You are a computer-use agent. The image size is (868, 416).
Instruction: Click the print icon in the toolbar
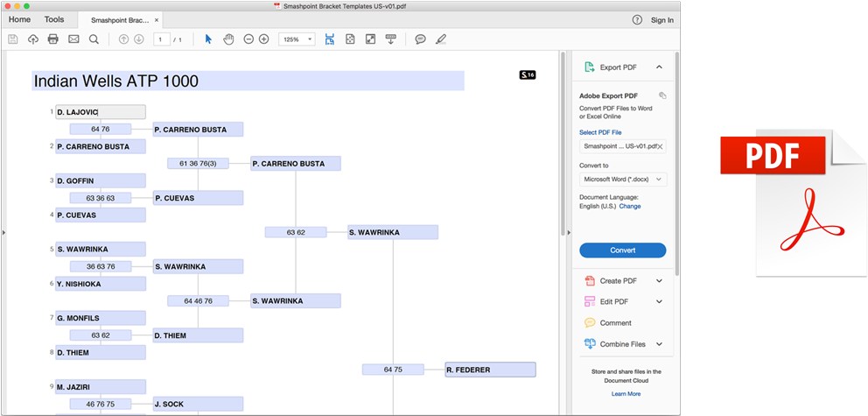pos(53,39)
